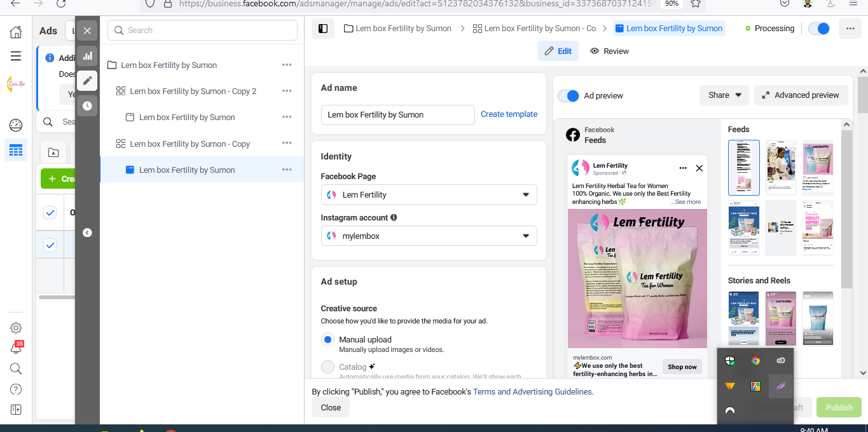Select ad set Lem box Fertility by Sumon - Copy 2
This screenshot has height=432, width=868.
[x=193, y=91]
